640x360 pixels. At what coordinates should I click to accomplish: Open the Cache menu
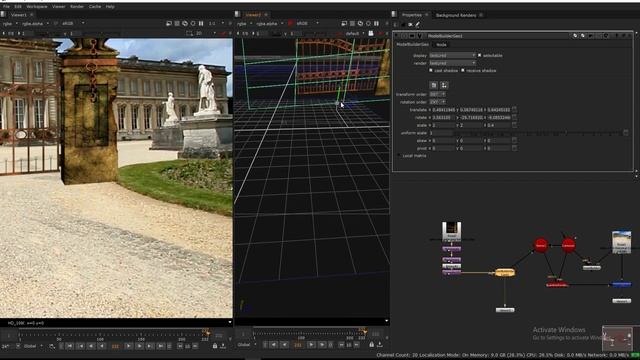pyautogui.click(x=95, y=7)
